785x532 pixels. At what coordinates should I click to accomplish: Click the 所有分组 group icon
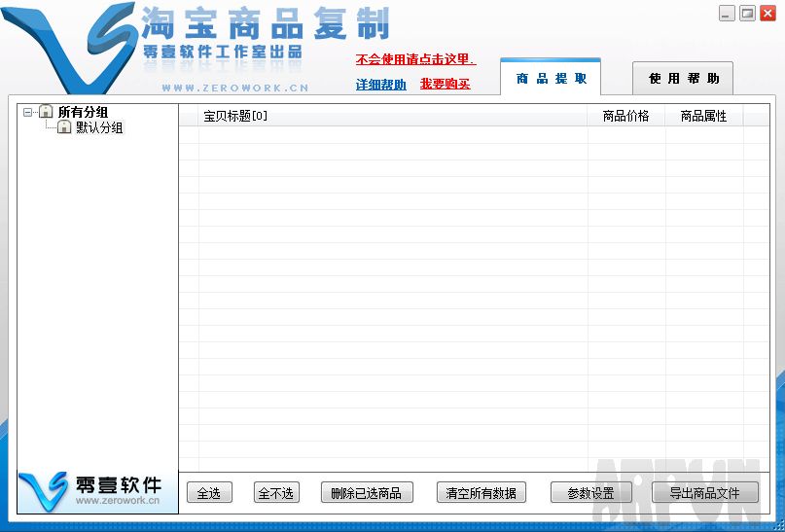[x=46, y=112]
